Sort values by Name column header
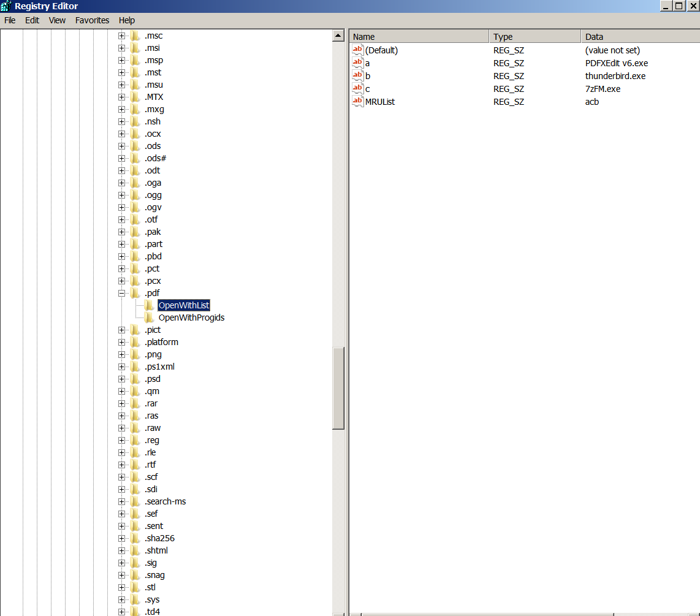The height and width of the screenshot is (616, 700). [419, 37]
